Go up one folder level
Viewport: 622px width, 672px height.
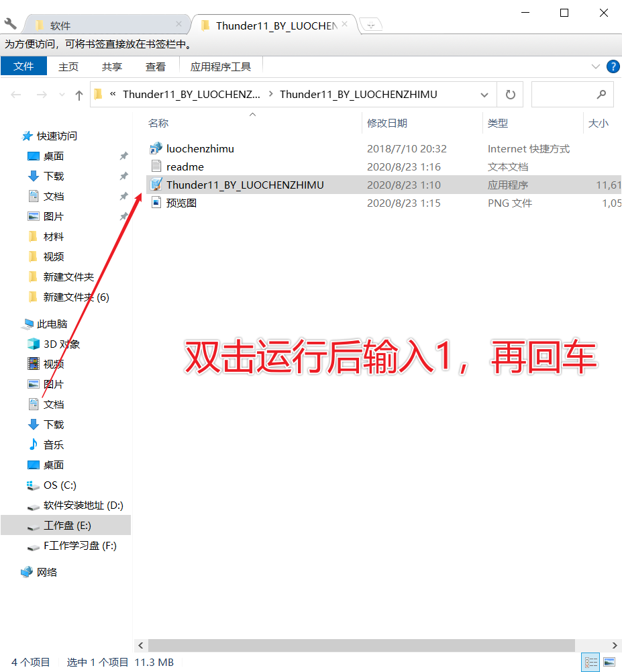pos(79,95)
